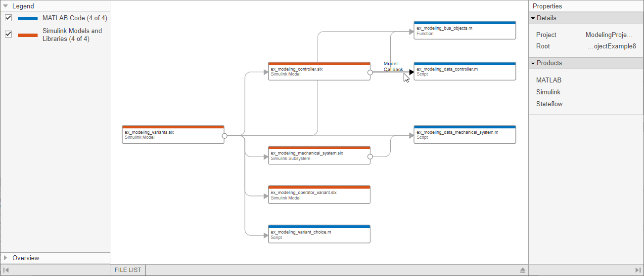The image size is (644, 276).
Task: Select the ex_modeling_mechanical_system.slx node
Action: tap(319, 155)
